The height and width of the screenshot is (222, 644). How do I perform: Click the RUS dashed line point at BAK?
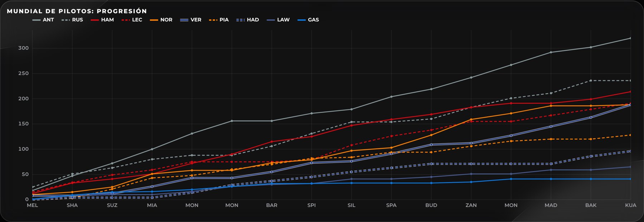click(591, 81)
